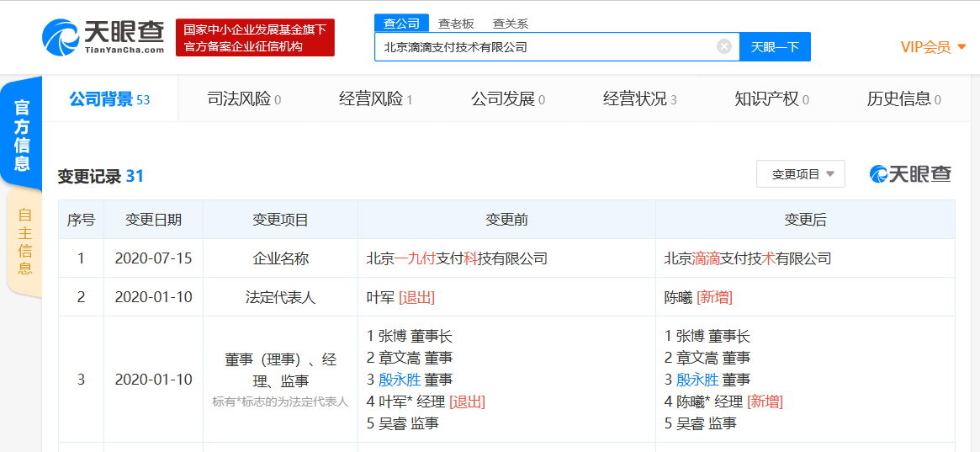
Task: Open 殷永胜 link in 变更前 column
Action: pyautogui.click(x=400, y=380)
